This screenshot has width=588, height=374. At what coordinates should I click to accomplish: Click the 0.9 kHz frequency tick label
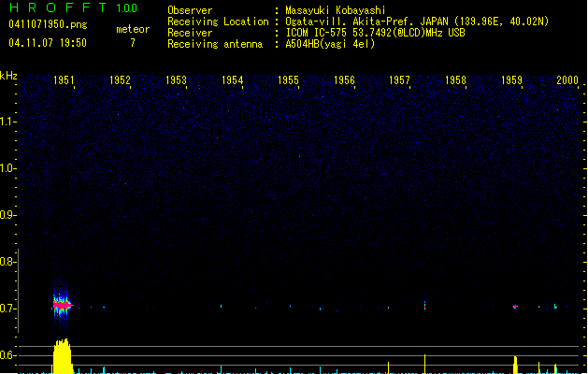(x=7, y=215)
